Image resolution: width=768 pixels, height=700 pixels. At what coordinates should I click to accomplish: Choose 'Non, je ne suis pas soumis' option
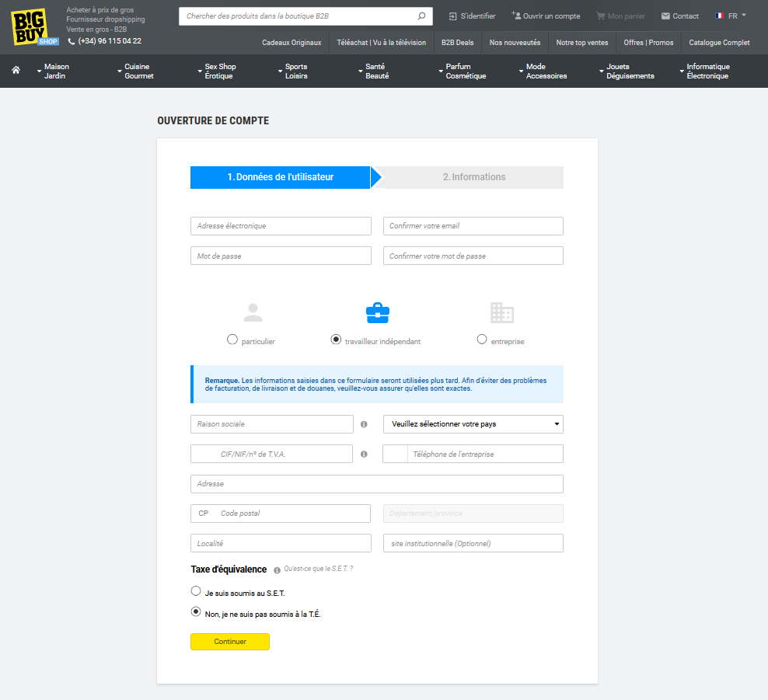(196, 612)
